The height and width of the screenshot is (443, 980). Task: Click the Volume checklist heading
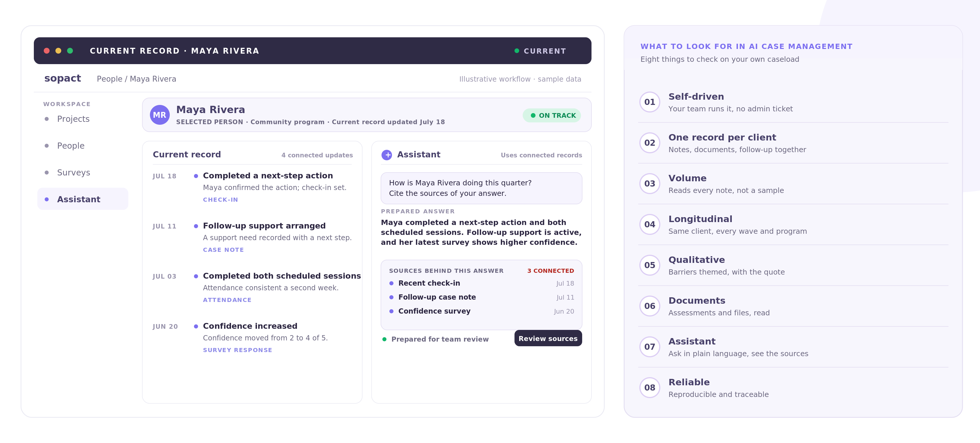tap(687, 178)
